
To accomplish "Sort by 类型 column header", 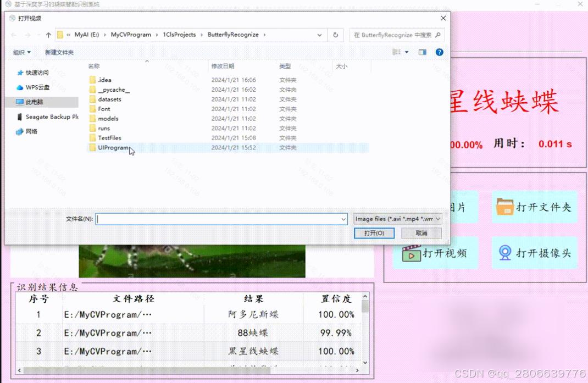I will [x=285, y=66].
